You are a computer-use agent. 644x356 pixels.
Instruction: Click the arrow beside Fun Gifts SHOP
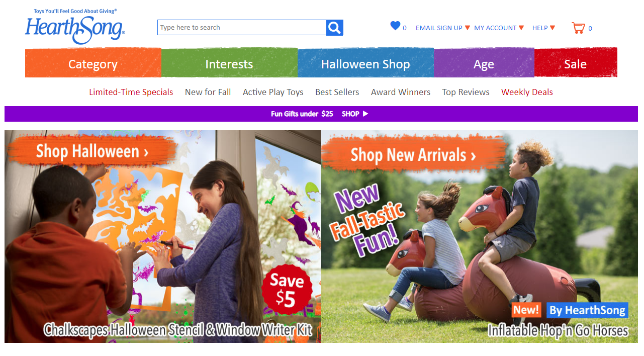tap(365, 114)
